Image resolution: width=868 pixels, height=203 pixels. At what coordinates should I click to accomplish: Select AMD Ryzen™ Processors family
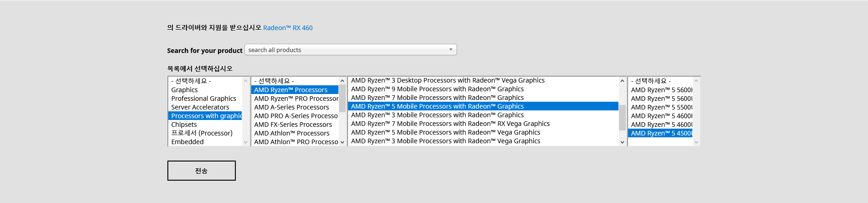point(295,90)
